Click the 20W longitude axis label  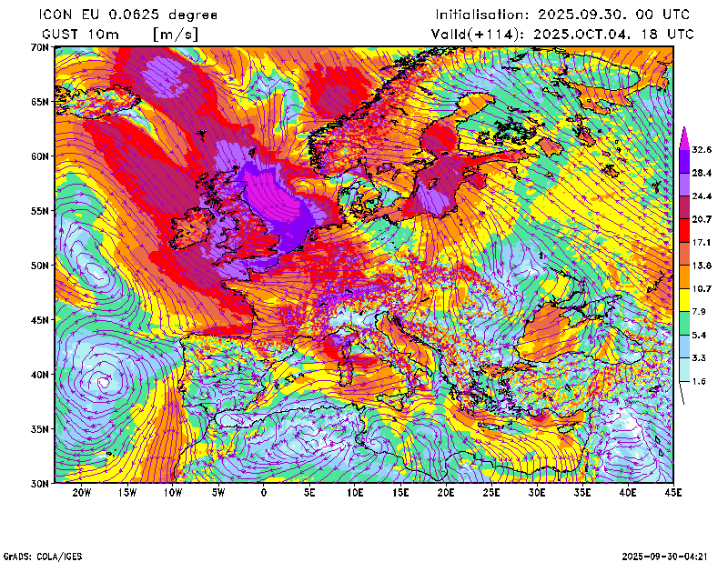tap(81, 493)
